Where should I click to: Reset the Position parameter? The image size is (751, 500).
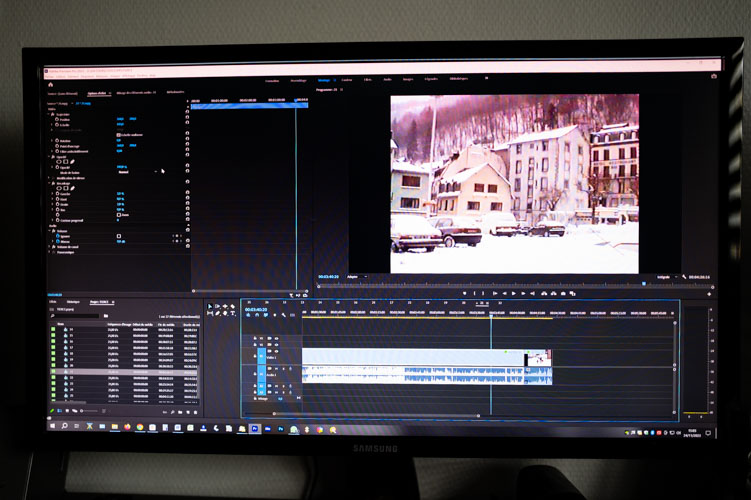(x=187, y=117)
